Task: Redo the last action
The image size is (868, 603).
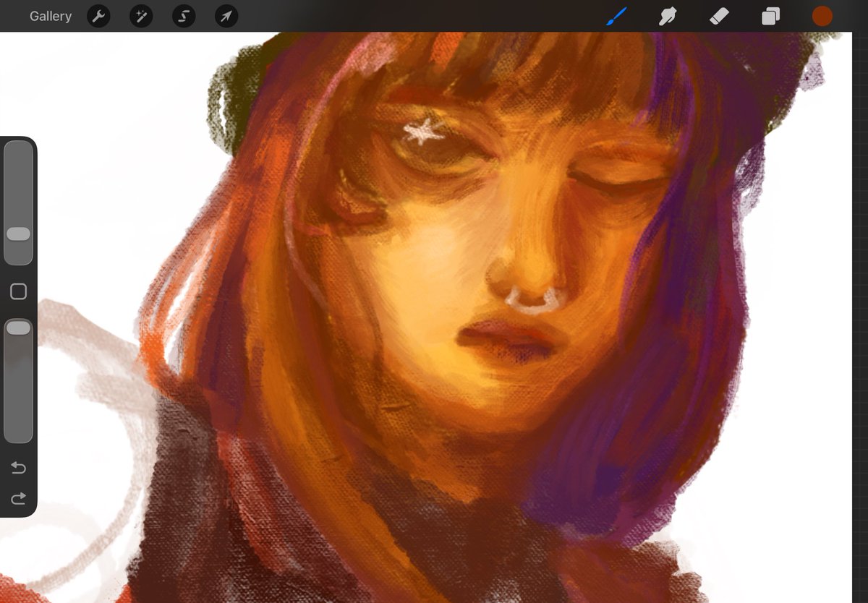Action: coord(18,498)
